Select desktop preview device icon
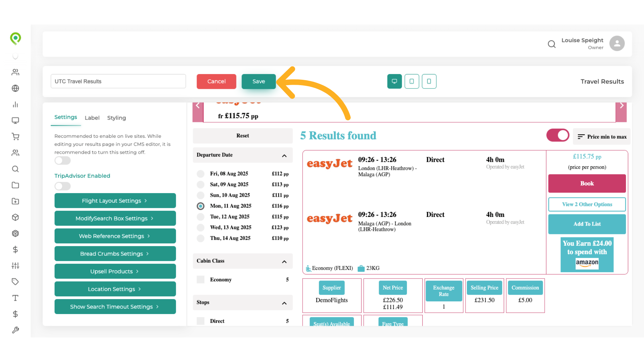 click(x=394, y=81)
